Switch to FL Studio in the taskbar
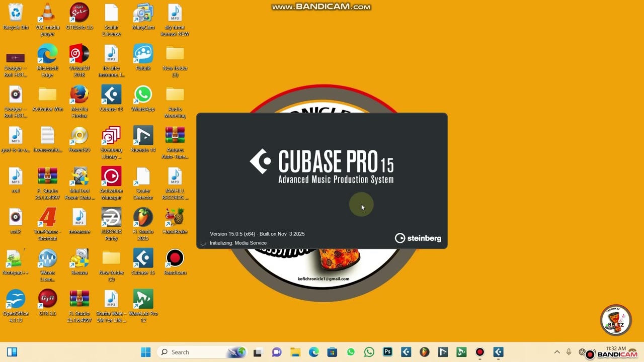Image resolution: width=644 pixels, height=362 pixels. pyautogui.click(x=424, y=352)
